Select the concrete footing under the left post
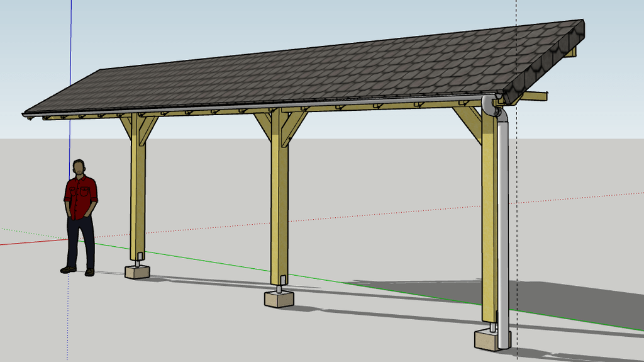The width and height of the screenshot is (644, 362). 138,272
